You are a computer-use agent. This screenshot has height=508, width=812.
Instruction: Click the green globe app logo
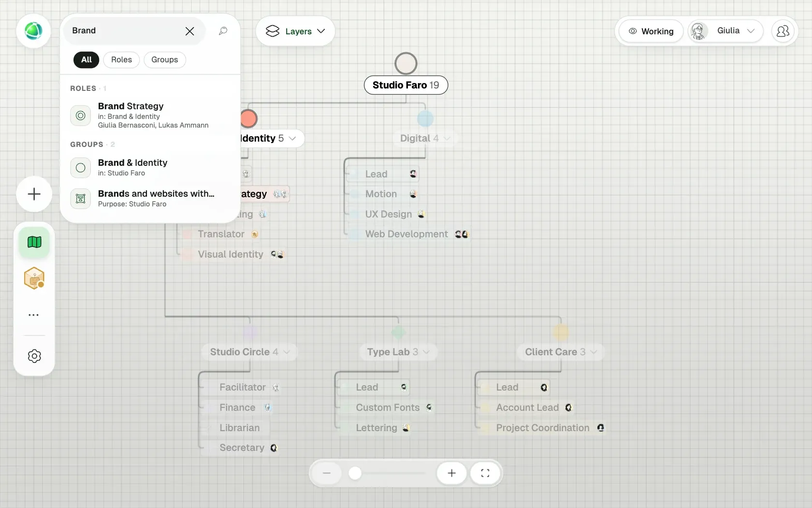(33, 31)
